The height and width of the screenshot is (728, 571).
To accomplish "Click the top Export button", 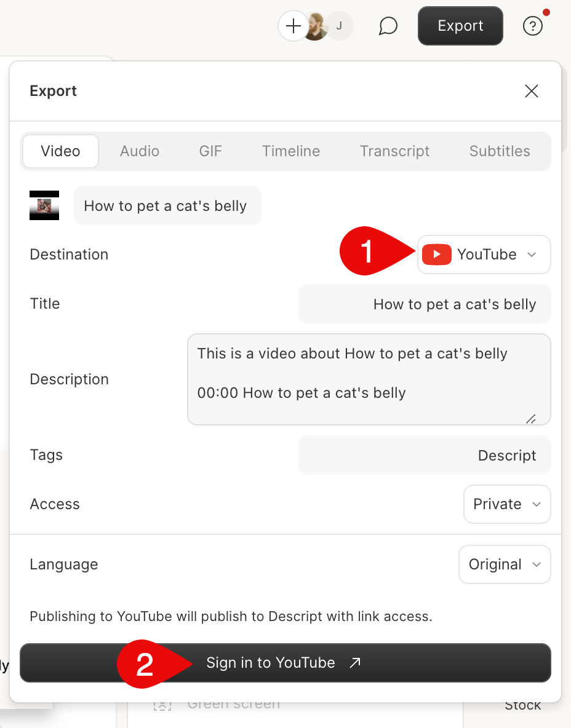I will click(460, 26).
